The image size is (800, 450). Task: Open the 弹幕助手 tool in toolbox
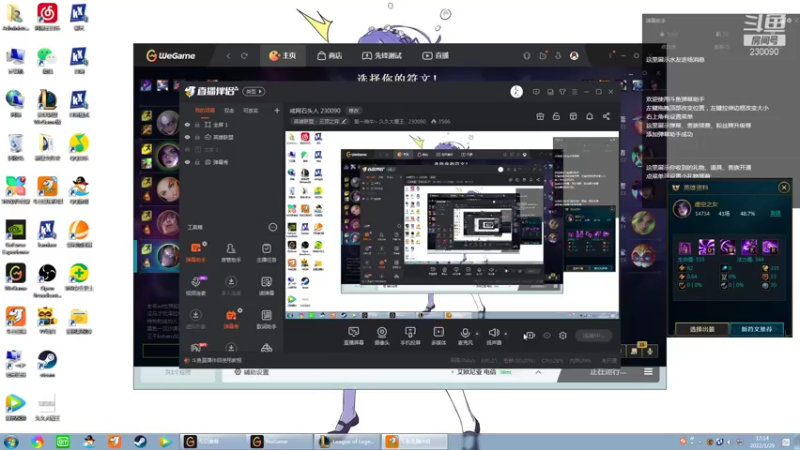[196, 253]
